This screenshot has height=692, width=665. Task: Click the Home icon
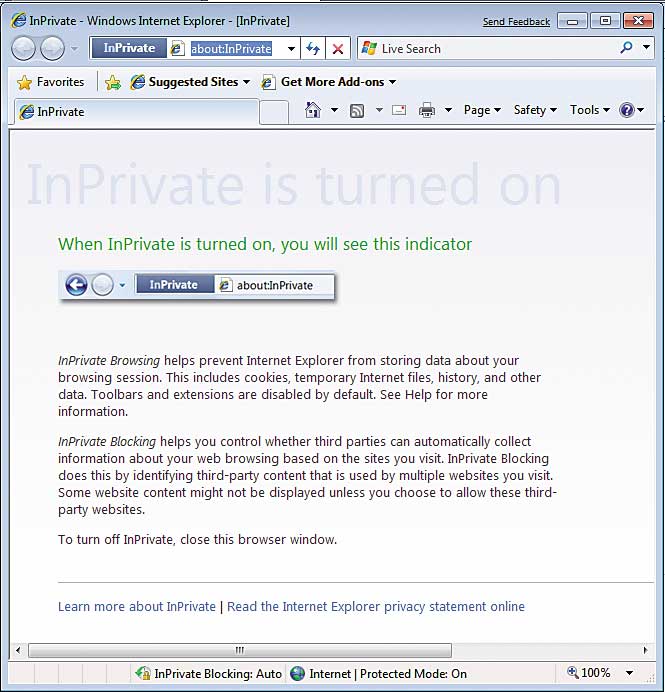pos(313,110)
